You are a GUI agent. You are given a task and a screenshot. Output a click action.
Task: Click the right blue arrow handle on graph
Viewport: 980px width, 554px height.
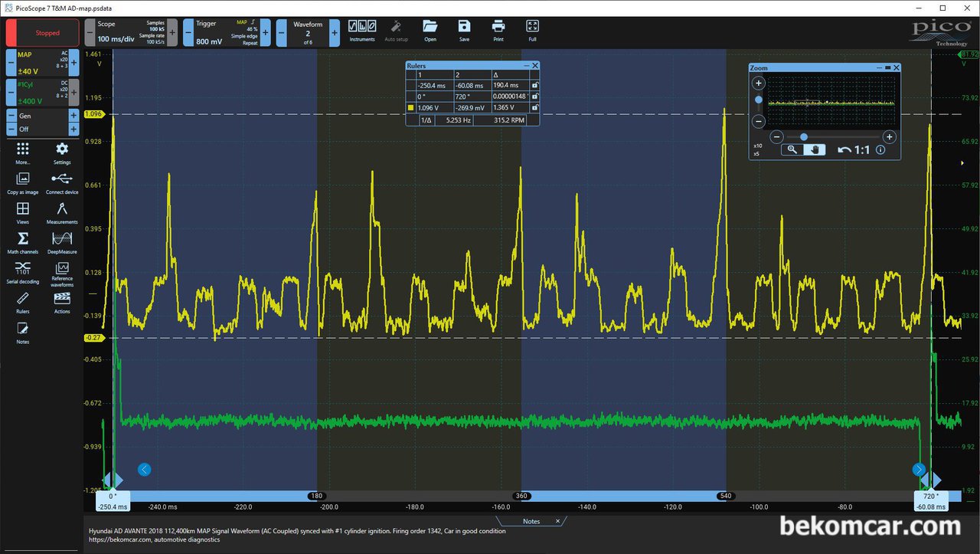coord(919,469)
